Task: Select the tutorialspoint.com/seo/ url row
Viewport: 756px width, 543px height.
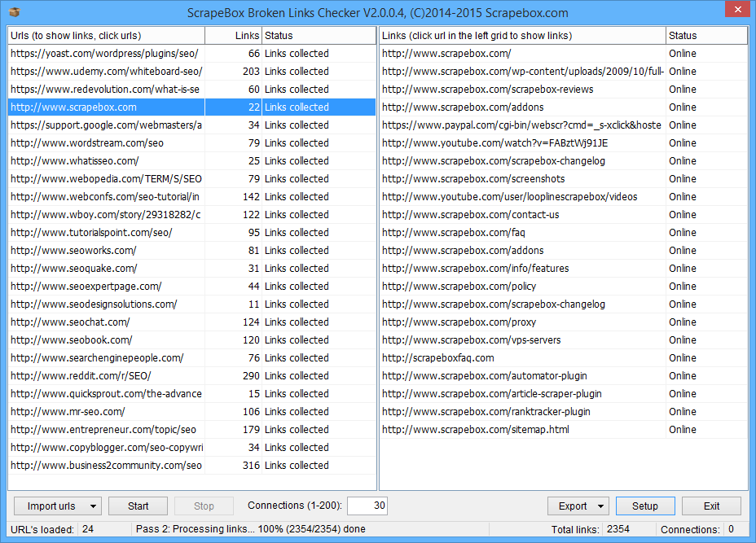Action: [191, 233]
